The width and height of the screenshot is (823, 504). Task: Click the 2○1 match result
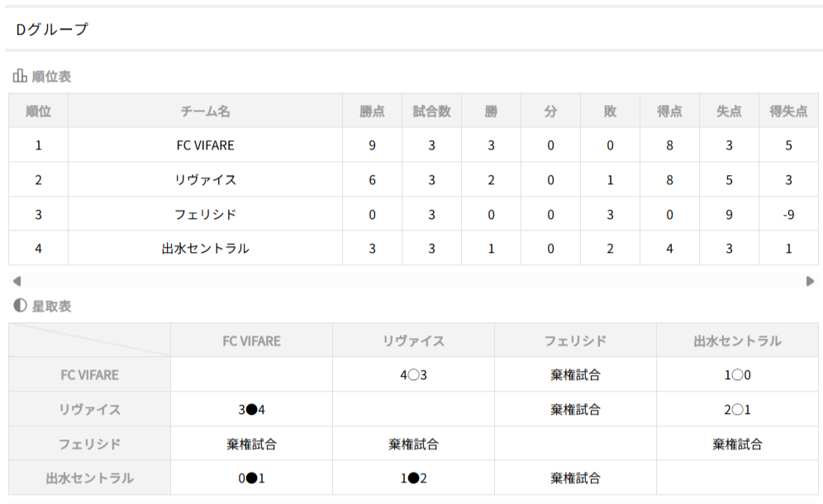click(x=737, y=410)
